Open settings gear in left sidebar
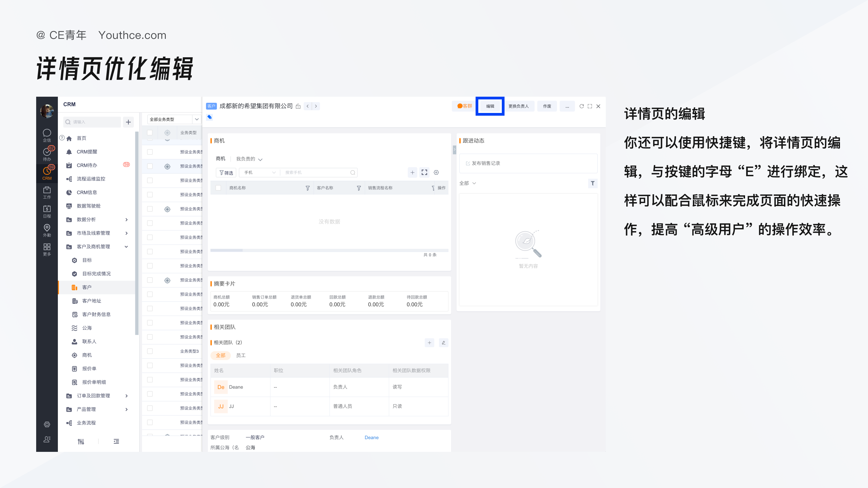This screenshot has height=488, width=868. pos(47,424)
